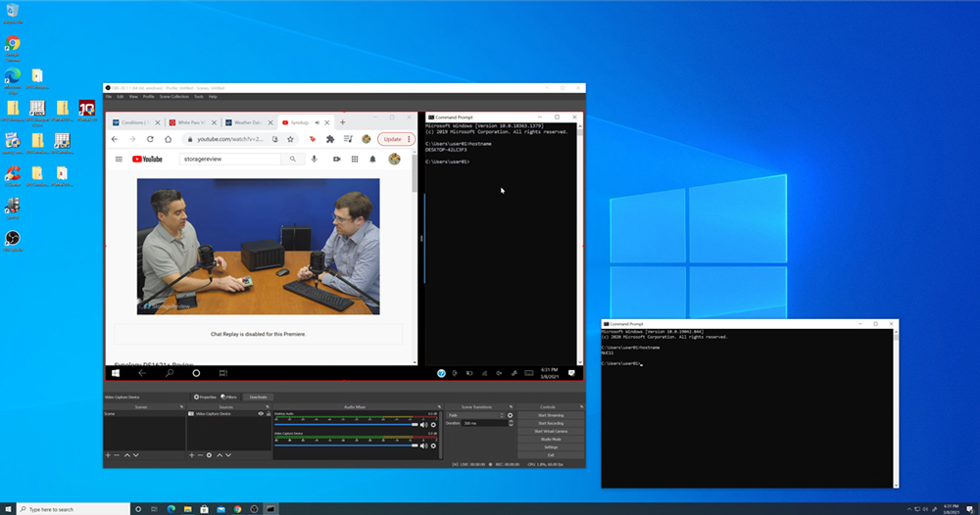This screenshot has height=515, width=980.
Task: Open File Explorer from the taskbar
Action: [x=187, y=509]
